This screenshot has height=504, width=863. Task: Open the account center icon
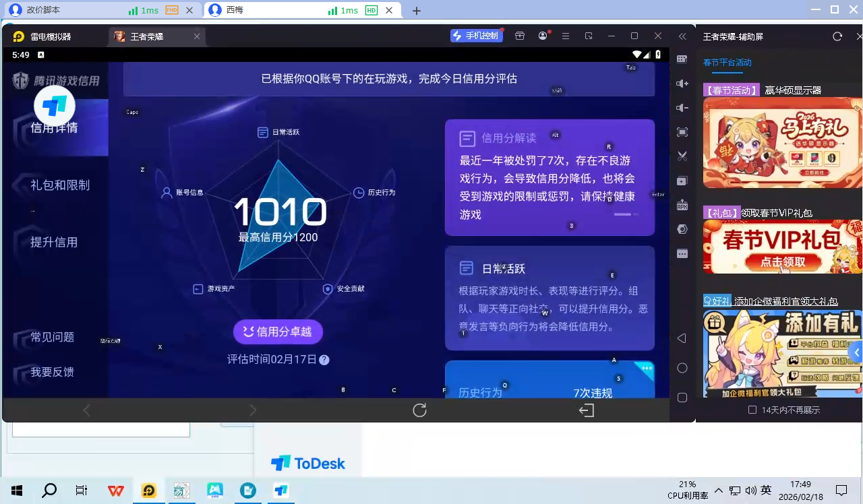click(x=543, y=36)
